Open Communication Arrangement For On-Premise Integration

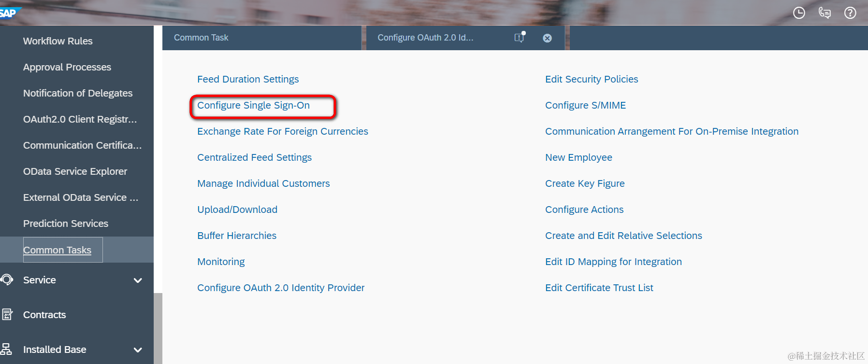point(672,131)
